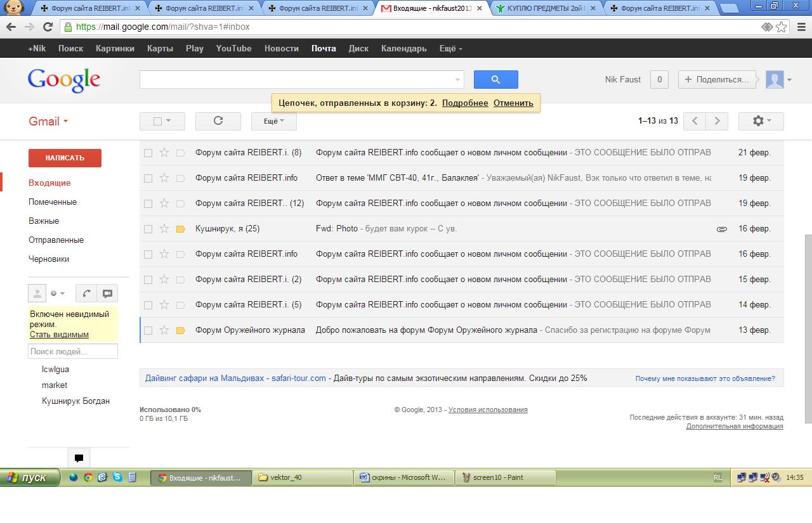Select the 'Ответ в теме' email checkbox
The image size is (812, 523).
(148, 178)
